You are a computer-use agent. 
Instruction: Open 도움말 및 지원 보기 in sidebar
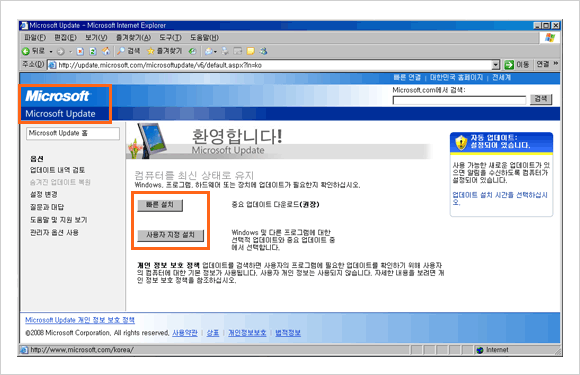pyautogui.click(x=58, y=220)
